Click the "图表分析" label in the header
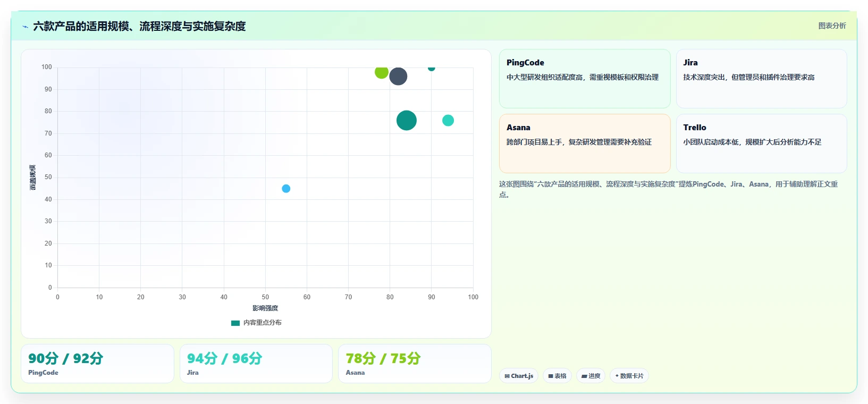Image resolution: width=868 pixels, height=404 pixels. 832,26
